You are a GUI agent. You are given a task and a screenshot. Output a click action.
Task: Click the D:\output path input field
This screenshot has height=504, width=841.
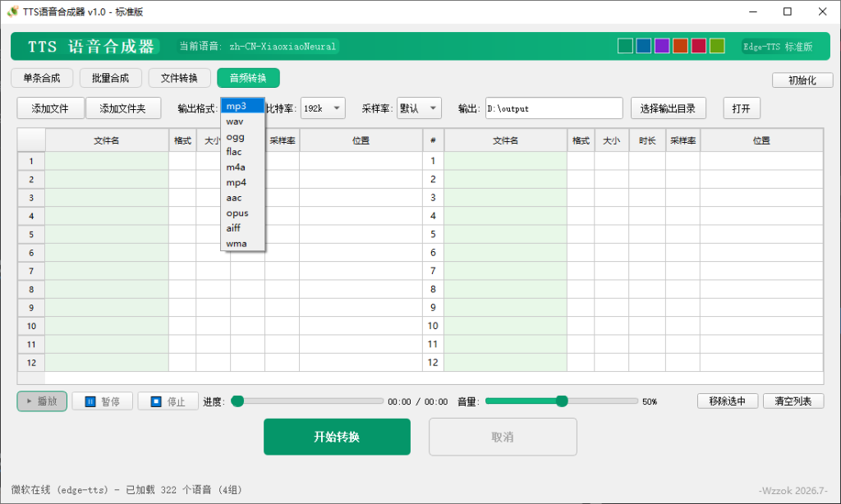click(x=554, y=108)
